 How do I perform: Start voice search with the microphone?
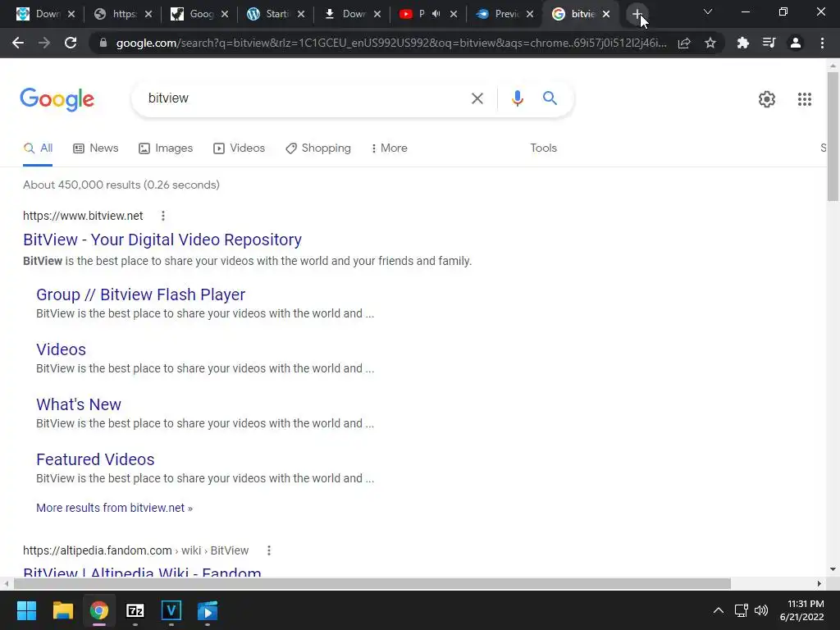coord(517,98)
